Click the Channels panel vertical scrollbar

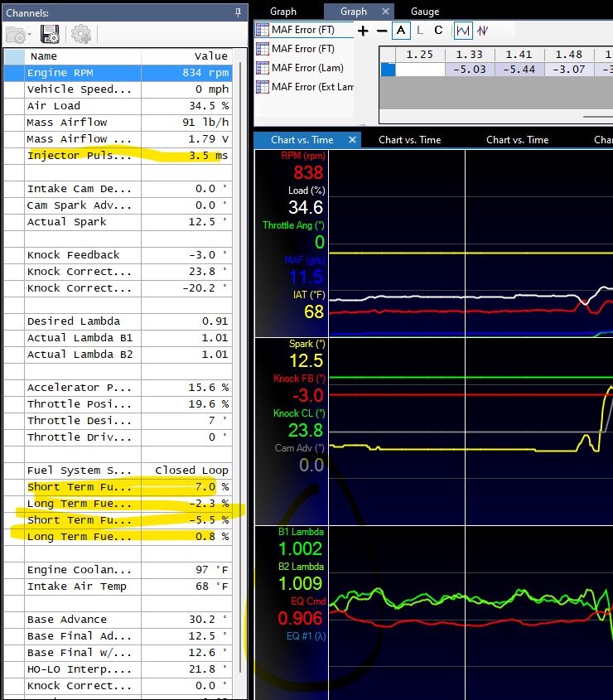[x=240, y=366]
